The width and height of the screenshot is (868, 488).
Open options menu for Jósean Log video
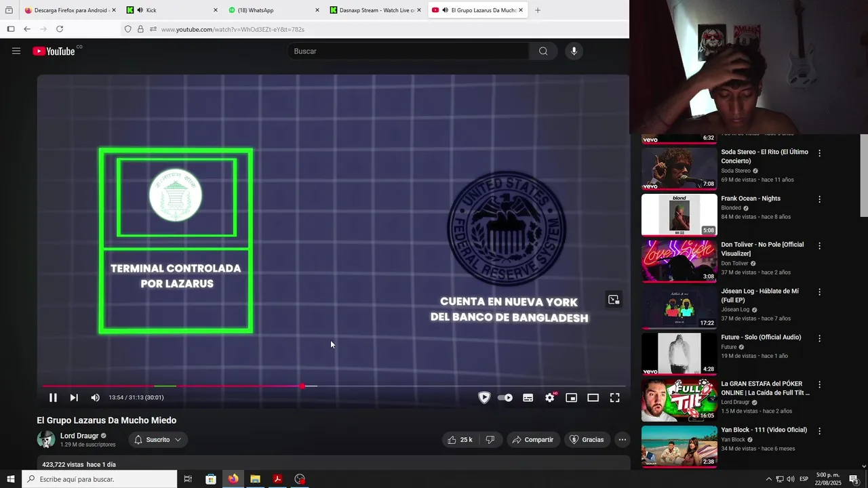click(x=819, y=292)
